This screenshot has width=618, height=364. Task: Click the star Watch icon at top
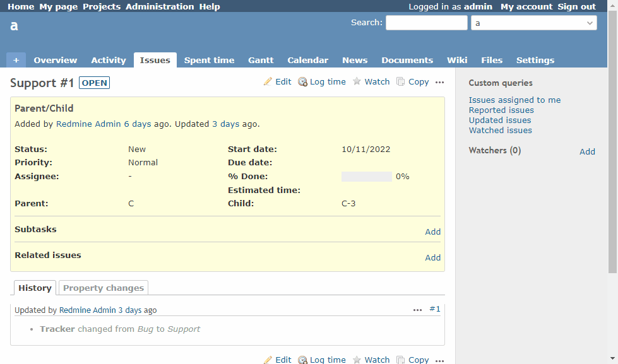357,81
